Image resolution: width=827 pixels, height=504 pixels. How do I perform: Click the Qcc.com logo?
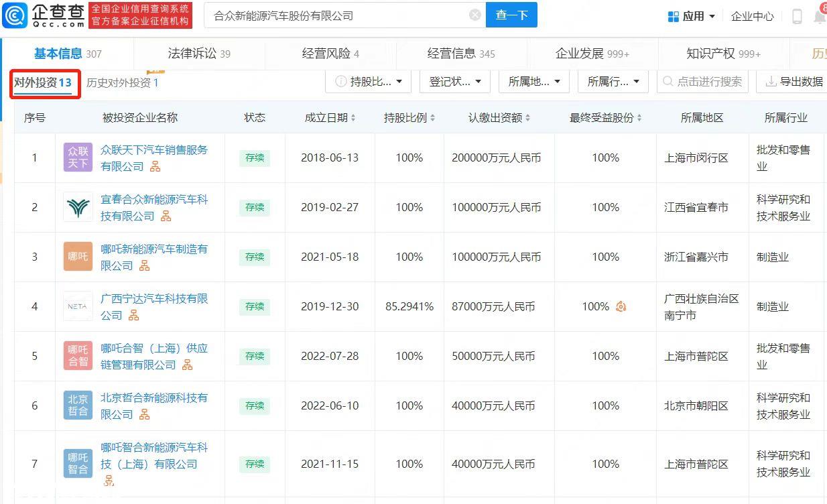pos(44,15)
